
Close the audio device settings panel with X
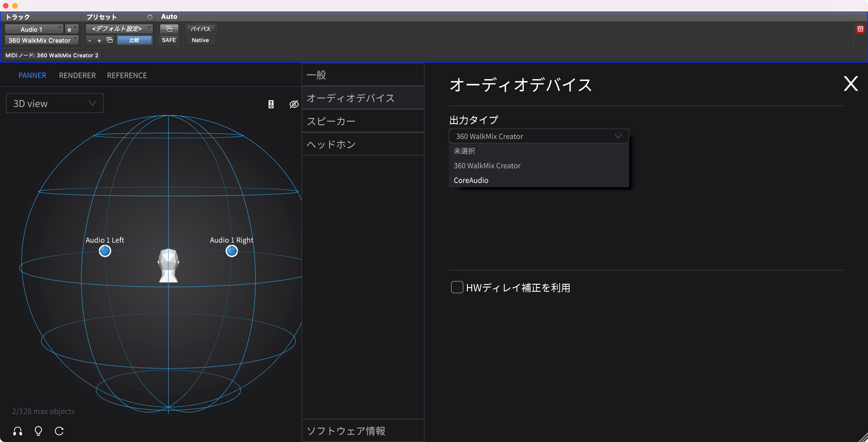pyautogui.click(x=850, y=83)
